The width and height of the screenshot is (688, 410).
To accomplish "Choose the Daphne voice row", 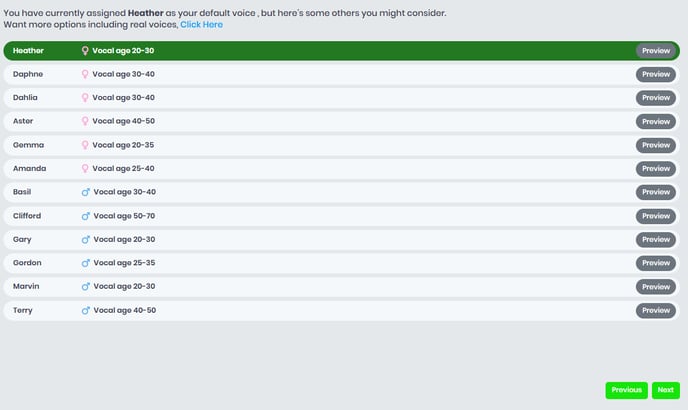I will pos(341,74).
